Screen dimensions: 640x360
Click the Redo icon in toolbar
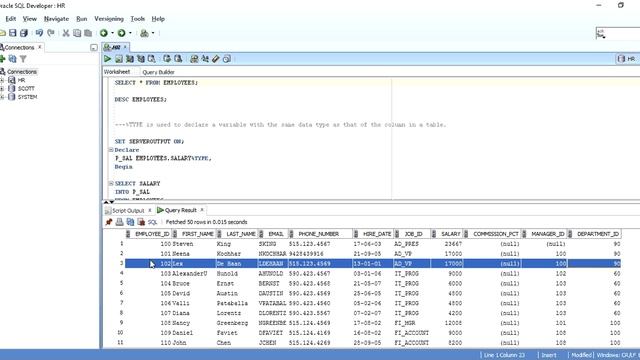tap(51, 33)
